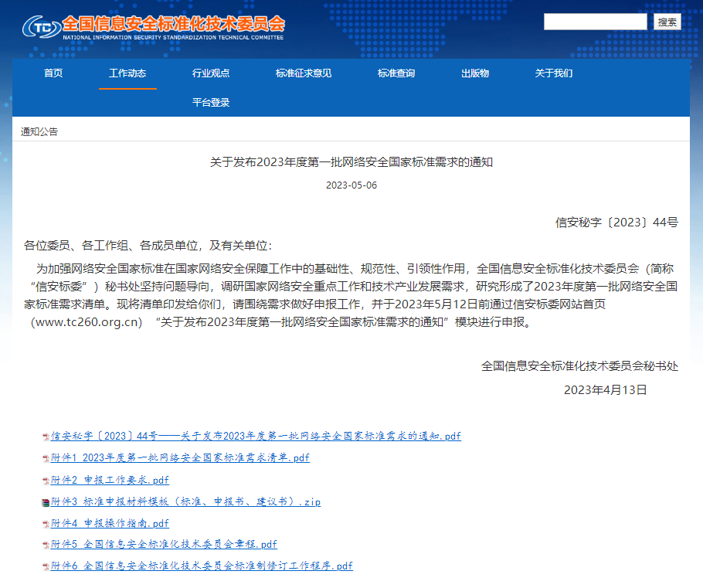Click PDF icon beside 附件5 委员会章程
The image size is (703, 588).
pos(46,545)
